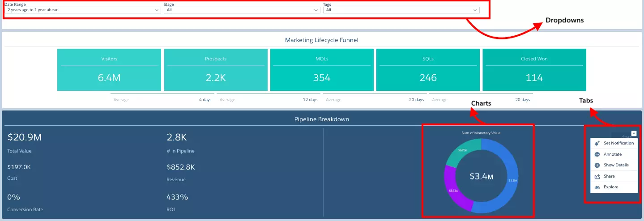The width and height of the screenshot is (644, 221).
Task: Collapse the chart widget's action menu arrow
Action: coord(634,133)
